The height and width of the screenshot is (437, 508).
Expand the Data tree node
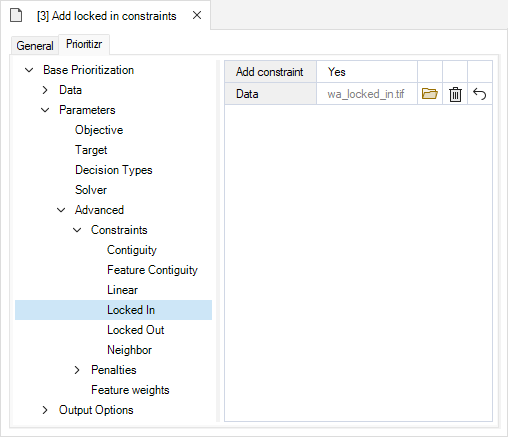click(x=45, y=90)
